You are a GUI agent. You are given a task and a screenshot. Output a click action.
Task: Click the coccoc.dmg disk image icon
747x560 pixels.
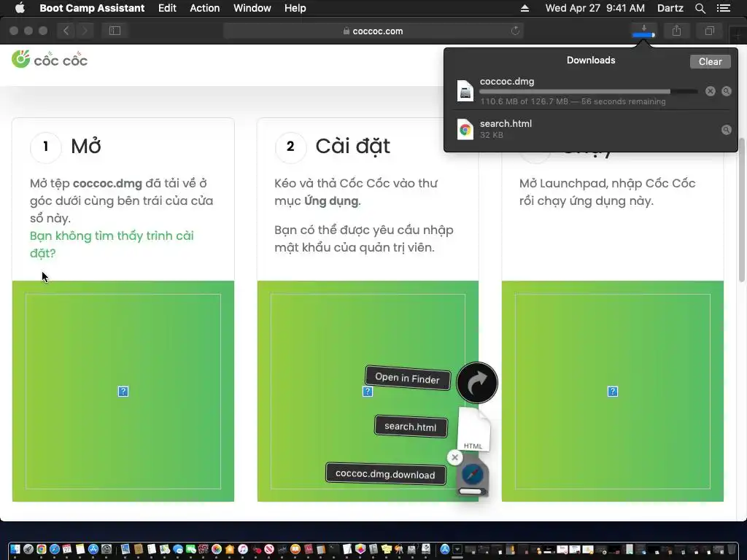[465, 91]
